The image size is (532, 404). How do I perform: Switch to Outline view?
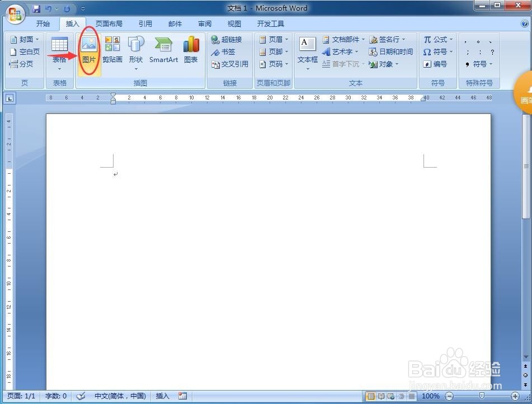[x=401, y=396]
